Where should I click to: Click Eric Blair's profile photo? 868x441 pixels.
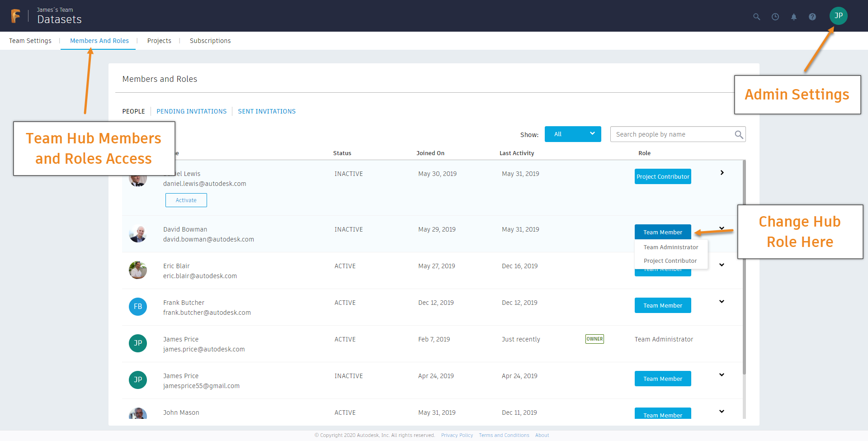click(x=138, y=270)
